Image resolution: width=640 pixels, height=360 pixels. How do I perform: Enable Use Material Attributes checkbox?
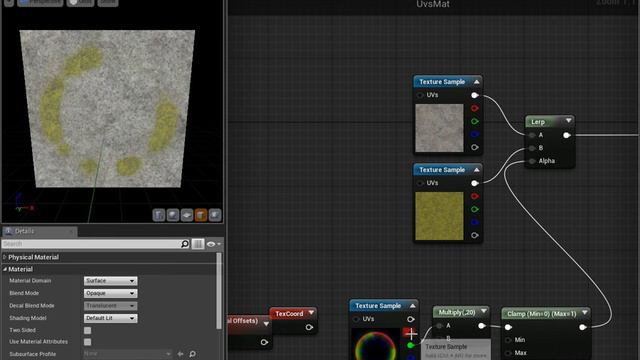pyautogui.click(x=87, y=342)
